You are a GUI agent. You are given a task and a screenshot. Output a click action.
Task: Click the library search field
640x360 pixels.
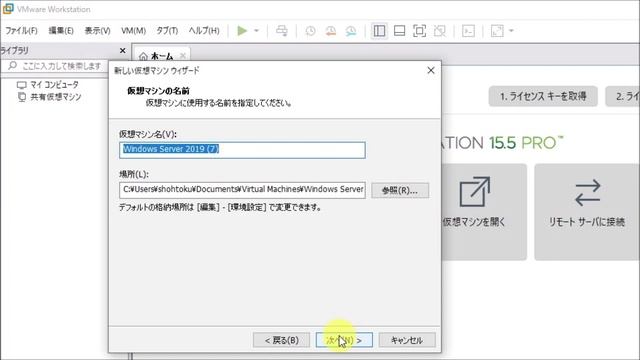[x=57, y=66]
